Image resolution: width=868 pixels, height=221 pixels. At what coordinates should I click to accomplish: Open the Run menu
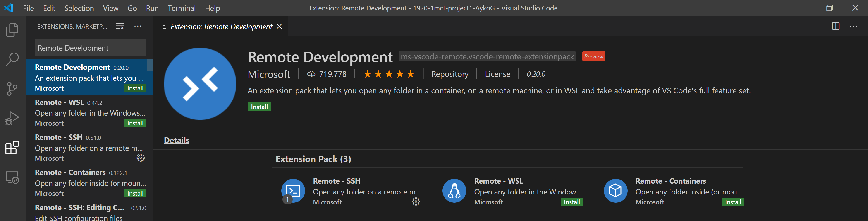tap(152, 8)
